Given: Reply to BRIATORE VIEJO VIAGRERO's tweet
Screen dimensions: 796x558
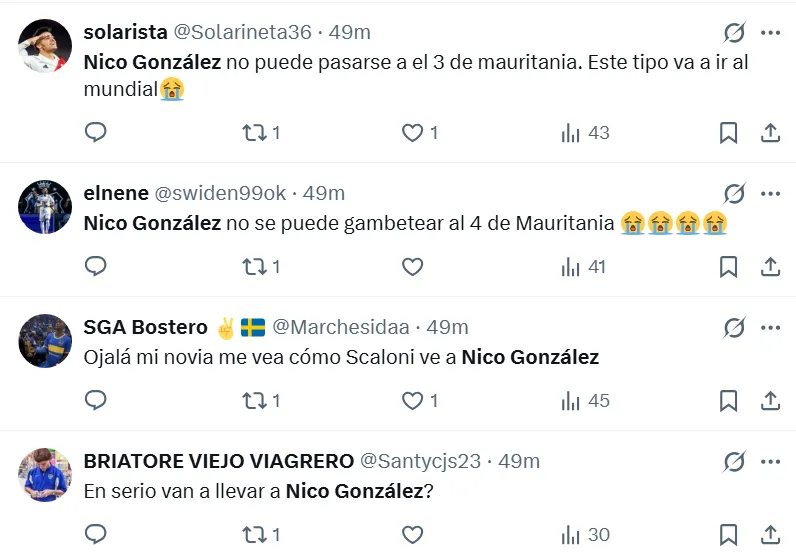Looking at the screenshot, I should tap(95, 535).
